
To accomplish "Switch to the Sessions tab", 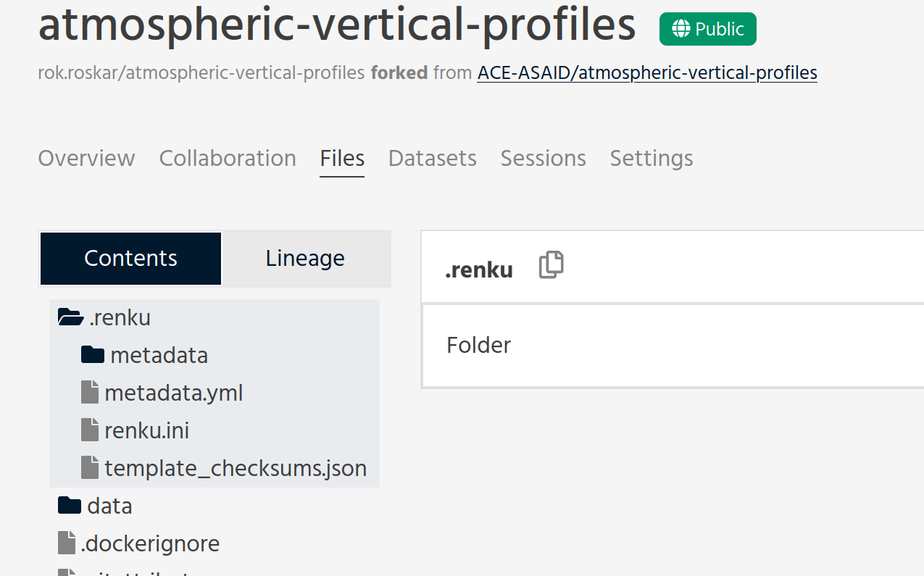I will click(x=543, y=158).
